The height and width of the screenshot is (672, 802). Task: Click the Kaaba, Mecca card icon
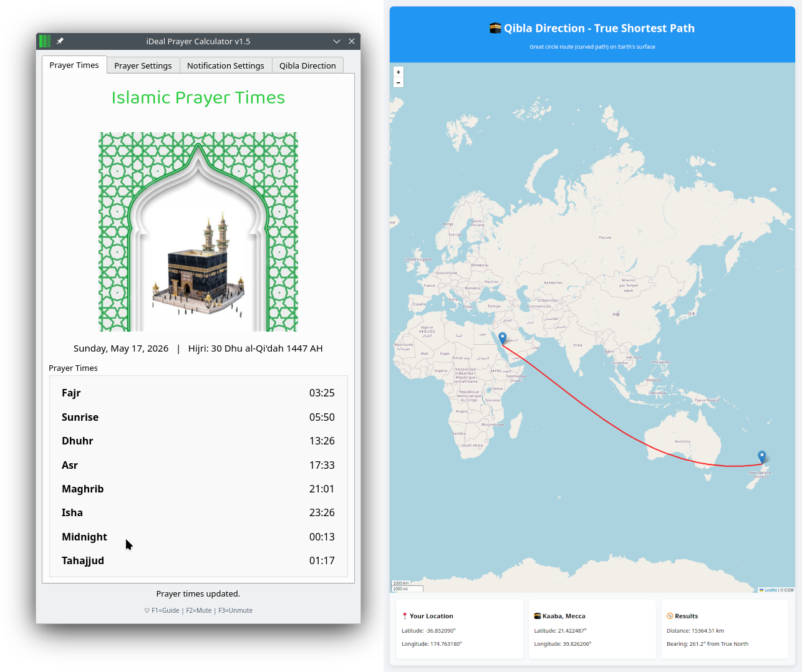(x=538, y=616)
